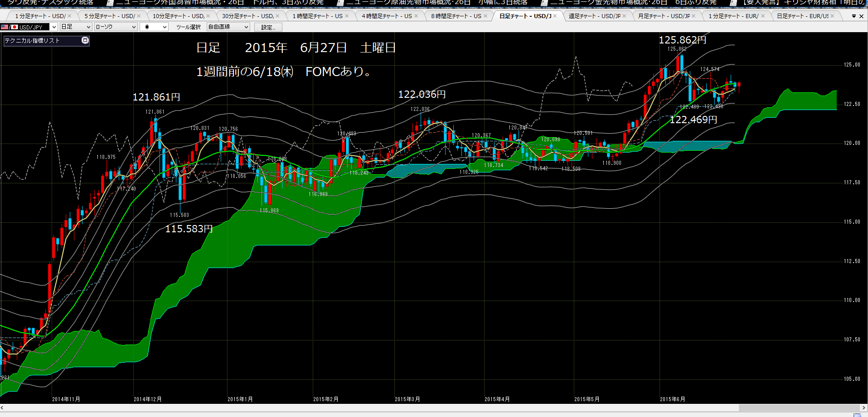Screen dimensions: 868x417
Task: Click the 105.00 price axis label
Action: pyautogui.click(x=852, y=379)
